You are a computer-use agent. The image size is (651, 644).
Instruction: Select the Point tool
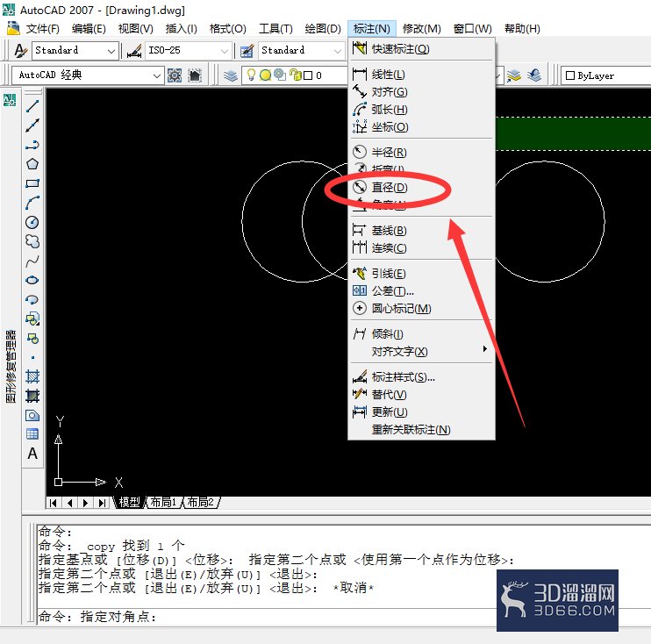(x=32, y=357)
